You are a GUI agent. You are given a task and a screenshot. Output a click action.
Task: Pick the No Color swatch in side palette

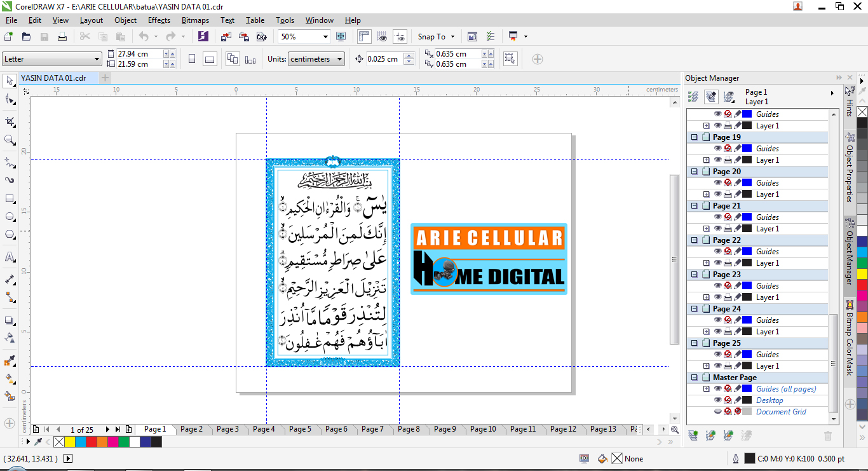862,112
